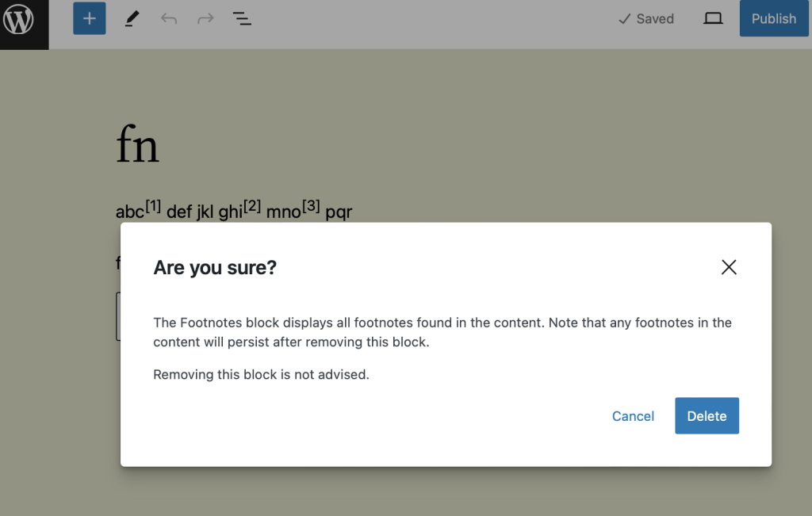
Task: Open the block inserter
Action: tap(89, 18)
